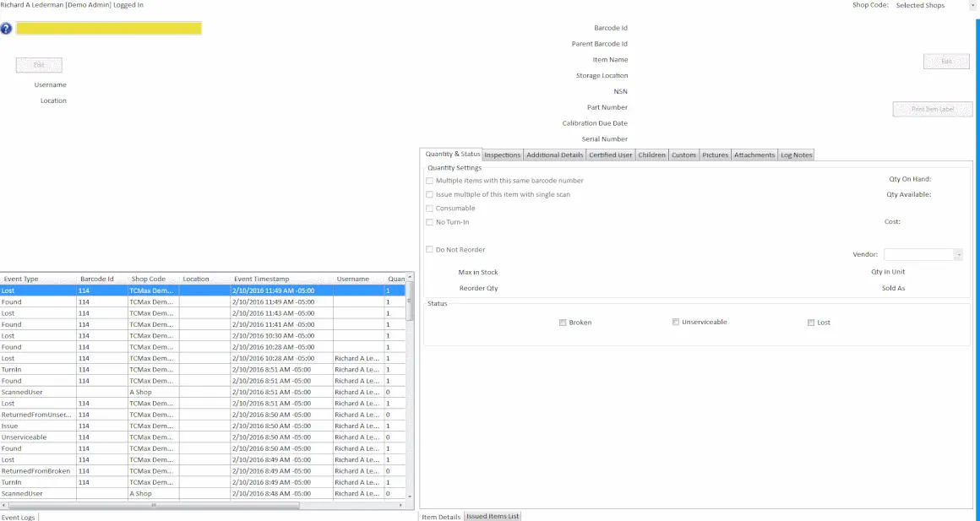Check the Broken status checkbox
The height and width of the screenshot is (521, 980).
[563, 323]
